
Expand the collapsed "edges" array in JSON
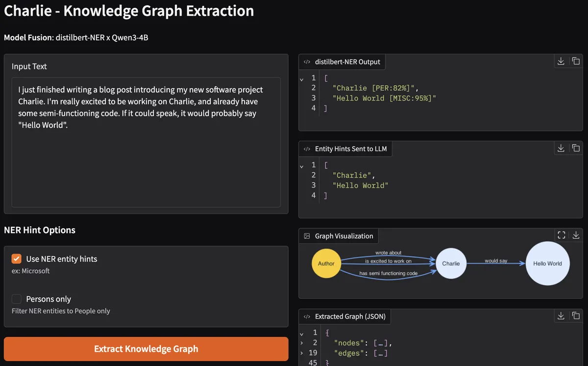[302, 353]
